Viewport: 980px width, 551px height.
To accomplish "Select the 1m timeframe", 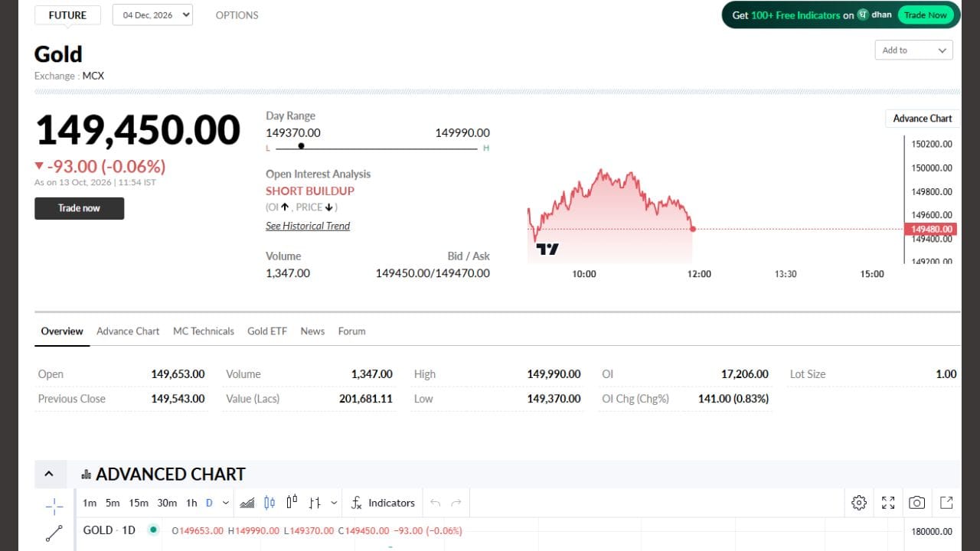I will click(90, 503).
